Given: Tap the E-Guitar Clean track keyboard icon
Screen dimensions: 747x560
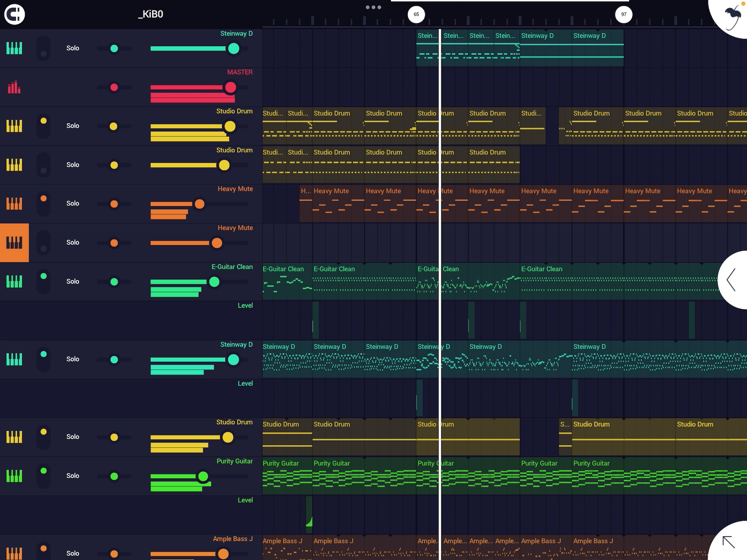Looking at the screenshot, I should (14, 282).
